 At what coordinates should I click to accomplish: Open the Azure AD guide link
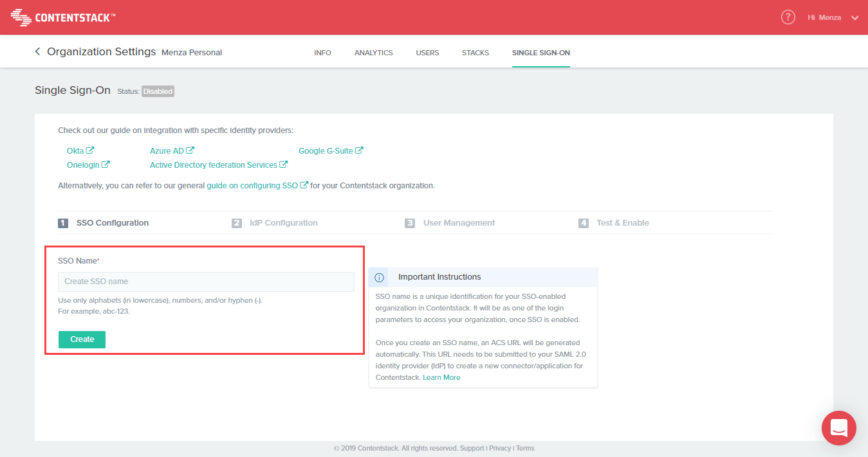point(172,150)
